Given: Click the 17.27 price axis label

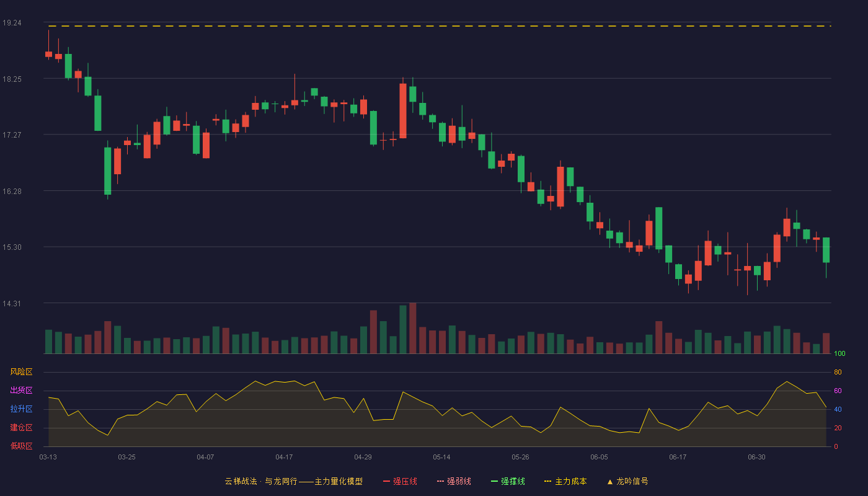Looking at the screenshot, I should tap(12, 135).
